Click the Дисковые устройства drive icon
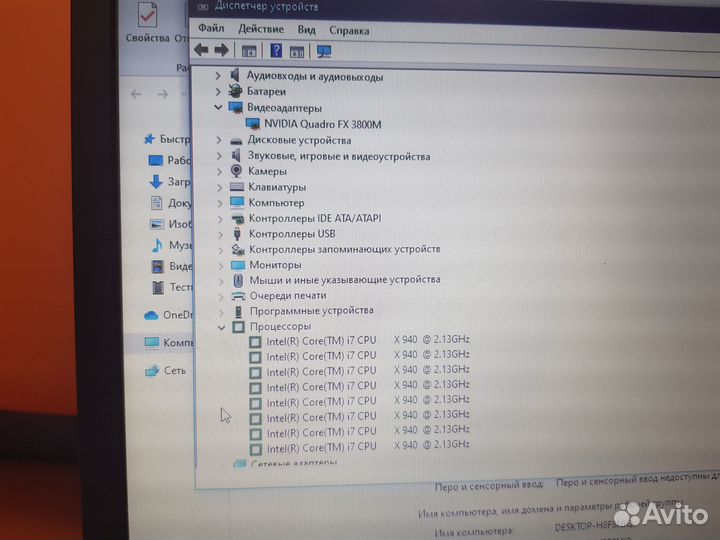 (236, 141)
